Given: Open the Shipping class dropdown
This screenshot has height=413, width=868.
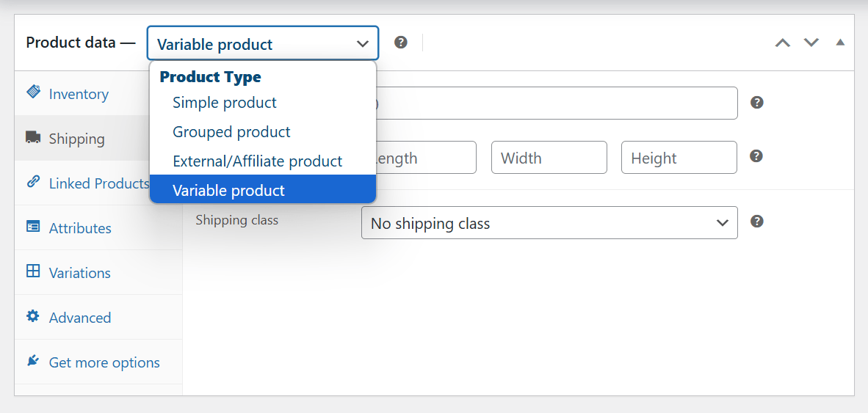Looking at the screenshot, I should click(x=549, y=223).
